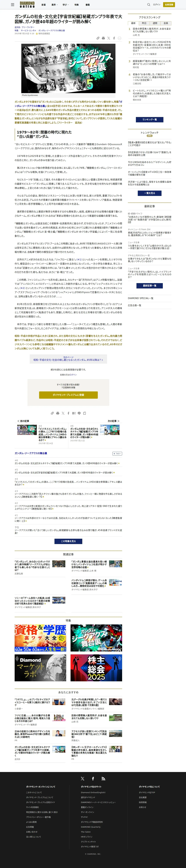The height and width of the screenshot is (868, 186).
Task: Open series item #1 about 外部のカラー
Action: 68,519
